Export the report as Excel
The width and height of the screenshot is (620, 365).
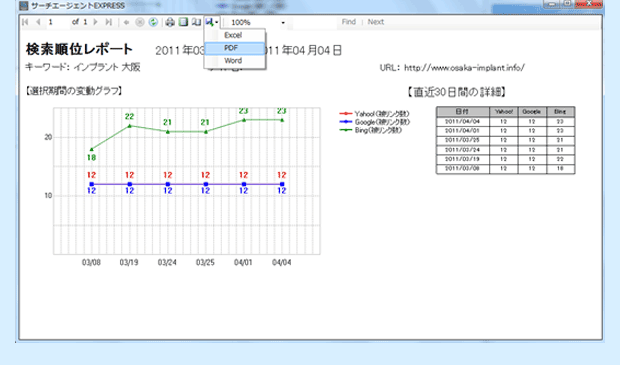tap(234, 35)
